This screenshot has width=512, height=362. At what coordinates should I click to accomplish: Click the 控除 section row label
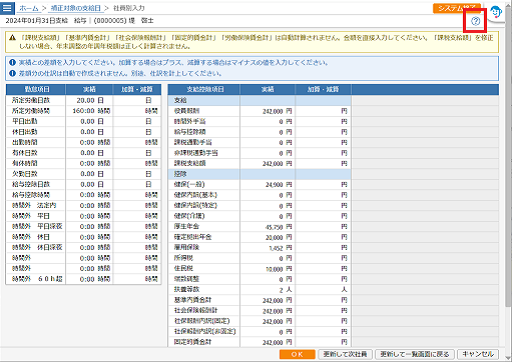point(180,174)
